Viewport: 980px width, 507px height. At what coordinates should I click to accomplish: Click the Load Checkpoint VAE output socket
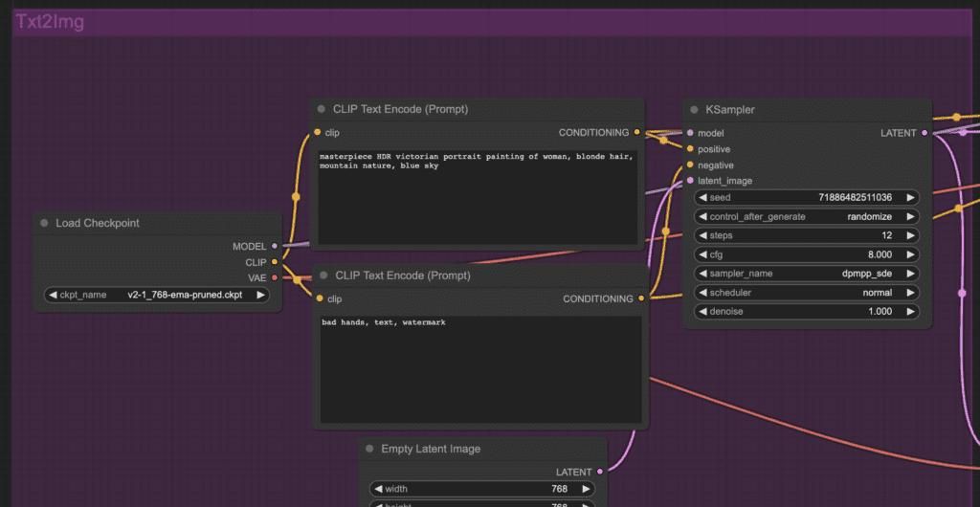tap(275, 277)
